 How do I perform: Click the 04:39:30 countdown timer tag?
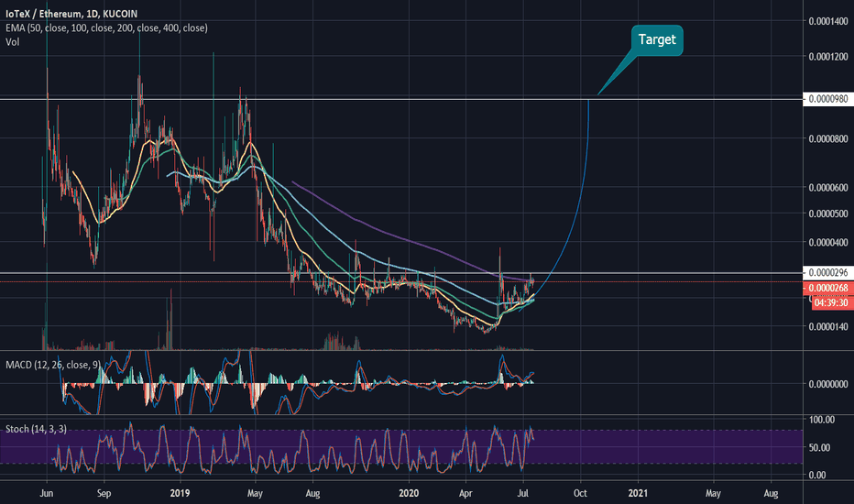coord(832,302)
